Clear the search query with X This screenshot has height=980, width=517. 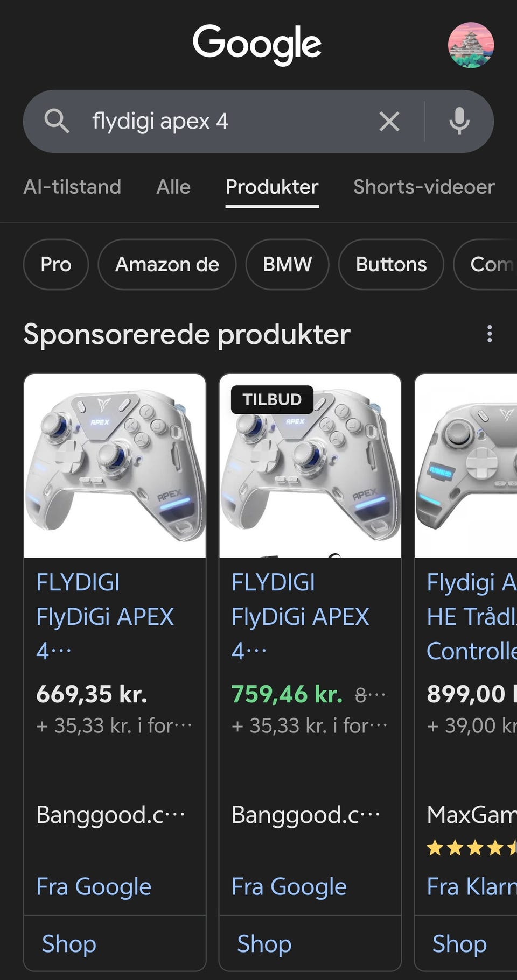coord(389,122)
